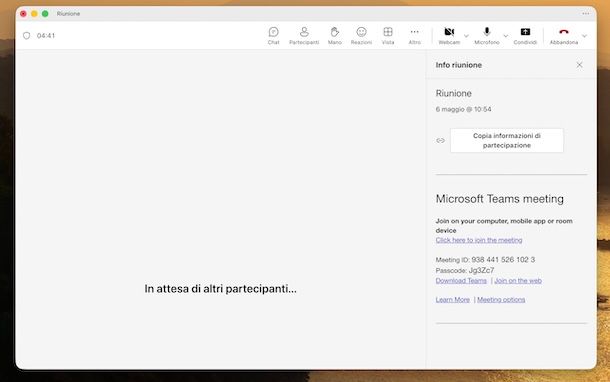Expand the Webcam options arrow
The image size is (610, 382).
point(466,36)
